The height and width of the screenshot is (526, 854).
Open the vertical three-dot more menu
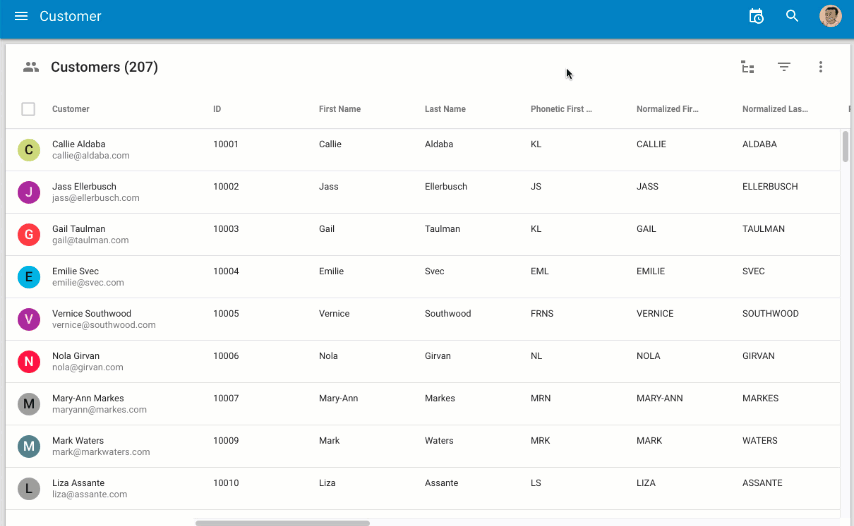820,67
